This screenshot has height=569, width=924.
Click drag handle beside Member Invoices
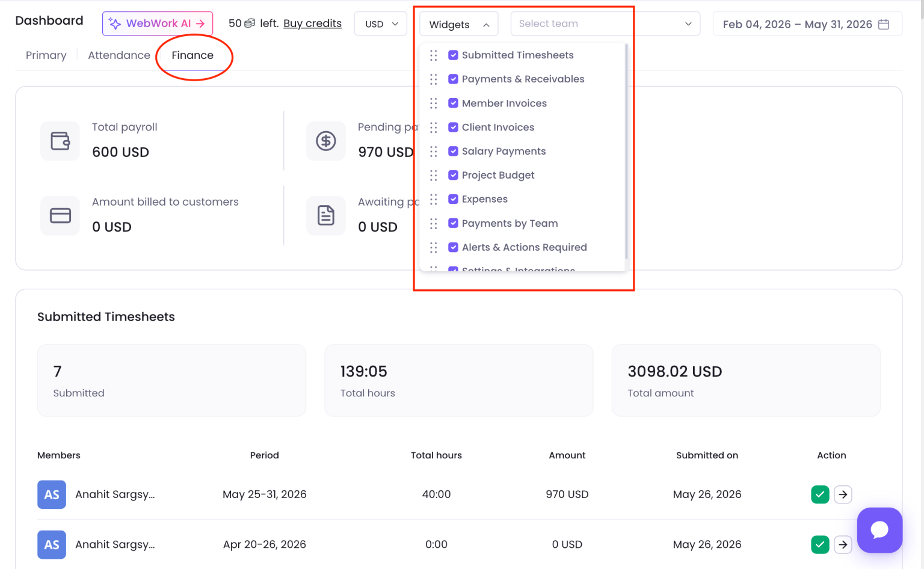(434, 103)
